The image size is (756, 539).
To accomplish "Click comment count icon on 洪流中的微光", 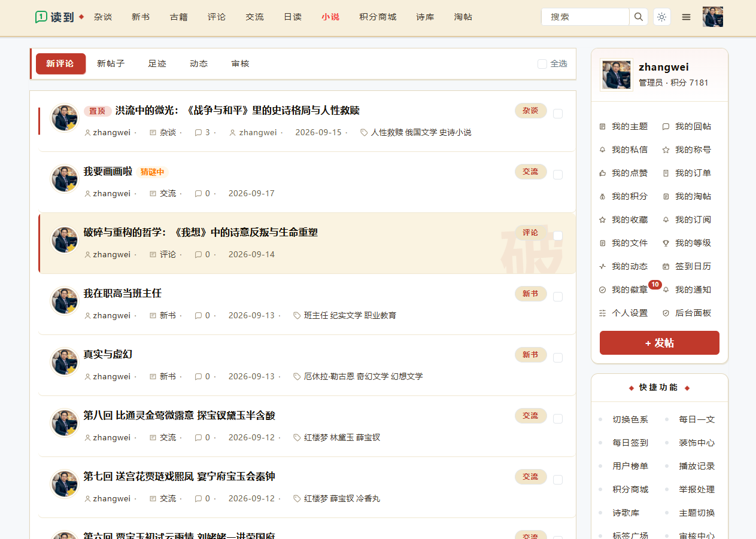I will click(x=198, y=132).
